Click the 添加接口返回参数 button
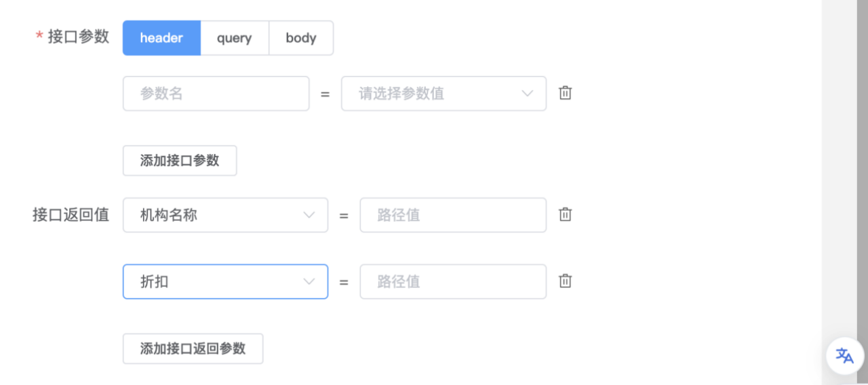Screen dimensions: 868x385 point(193,348)
